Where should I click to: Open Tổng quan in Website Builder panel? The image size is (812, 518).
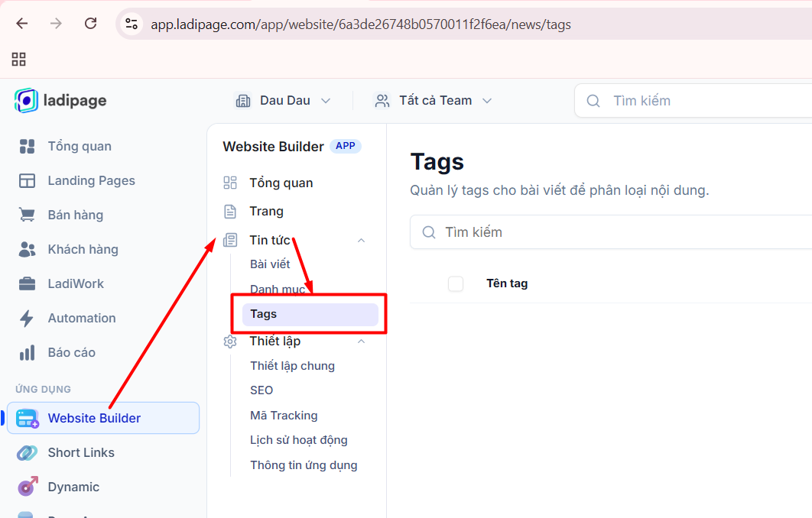click(281, 183)
